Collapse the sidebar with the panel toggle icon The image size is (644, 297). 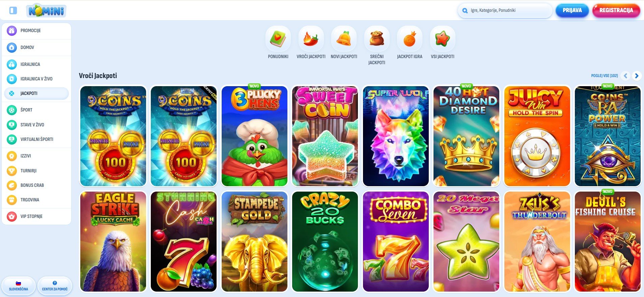[13, 10]
